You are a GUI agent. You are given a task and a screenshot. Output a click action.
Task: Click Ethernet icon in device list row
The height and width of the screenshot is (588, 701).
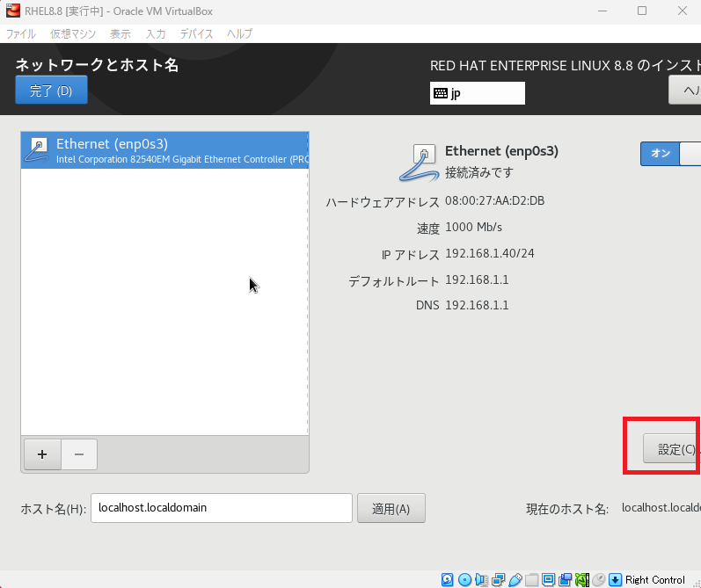click(x=37, y=150)
